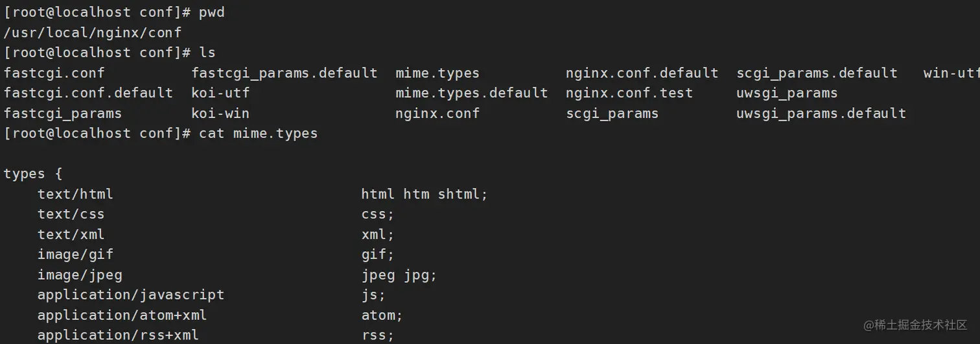Click the uwsgi_params file name

(787, 93)
